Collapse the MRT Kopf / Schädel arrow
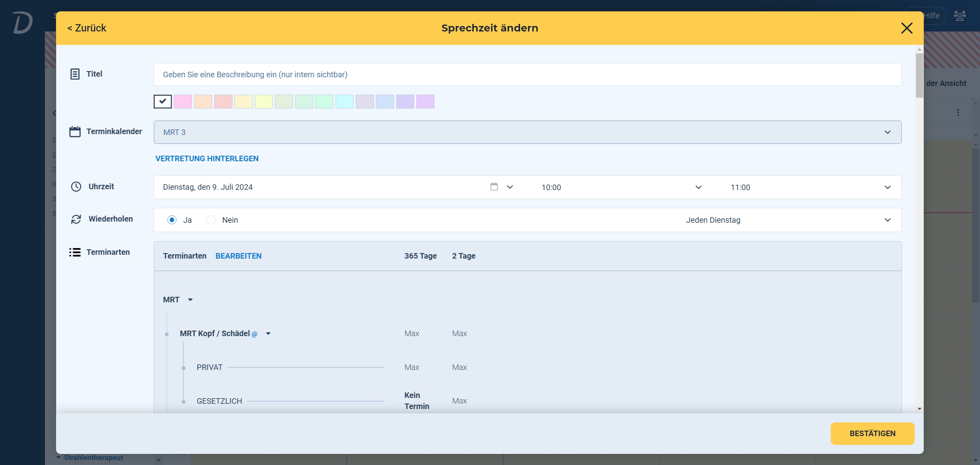Viewport: 980px width, 465px height. click(268, 334)
